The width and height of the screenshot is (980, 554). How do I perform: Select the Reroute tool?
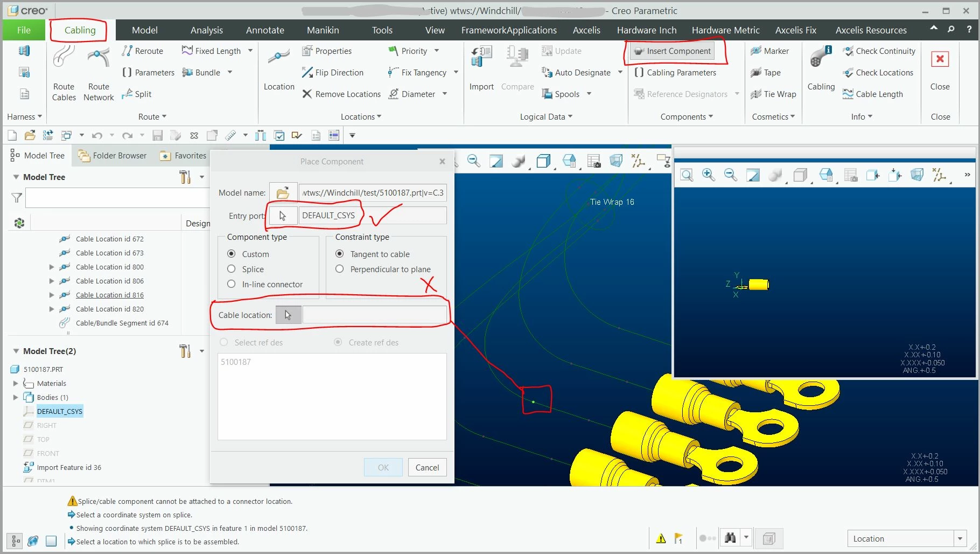point(143,51)
